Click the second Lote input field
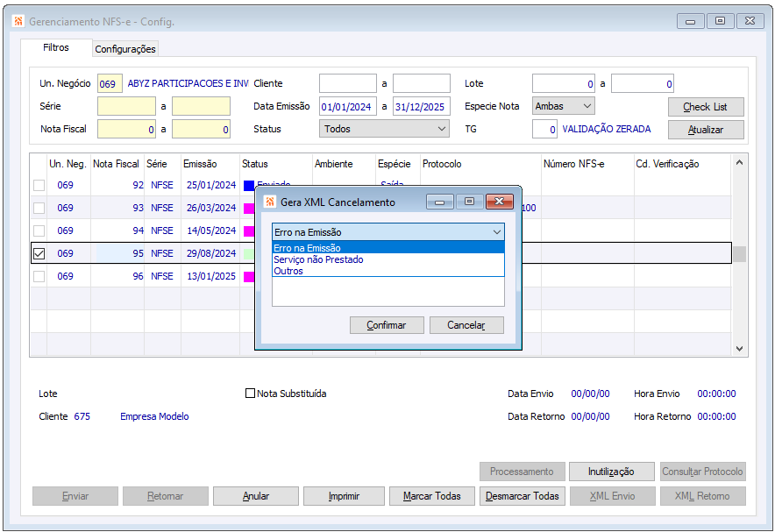The width and height of the screenshot is (775, 532). (643, 83)
